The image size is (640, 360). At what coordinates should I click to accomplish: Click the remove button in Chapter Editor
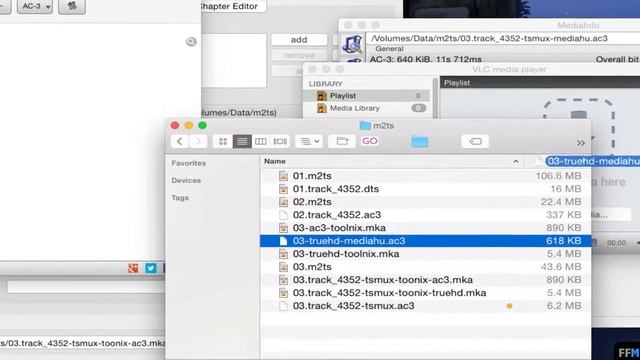pyautogui.click(x=299, y=55)
